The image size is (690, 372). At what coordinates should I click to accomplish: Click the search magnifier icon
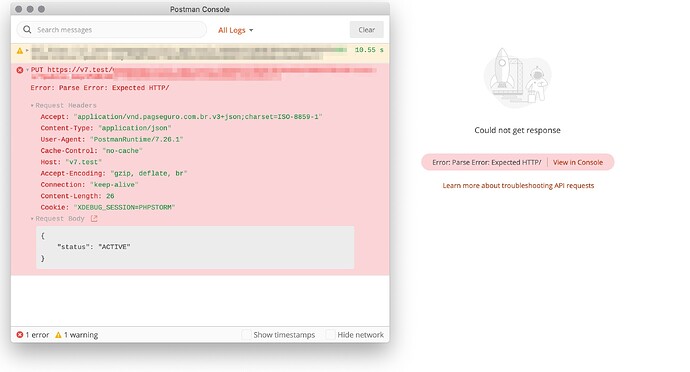27,29
